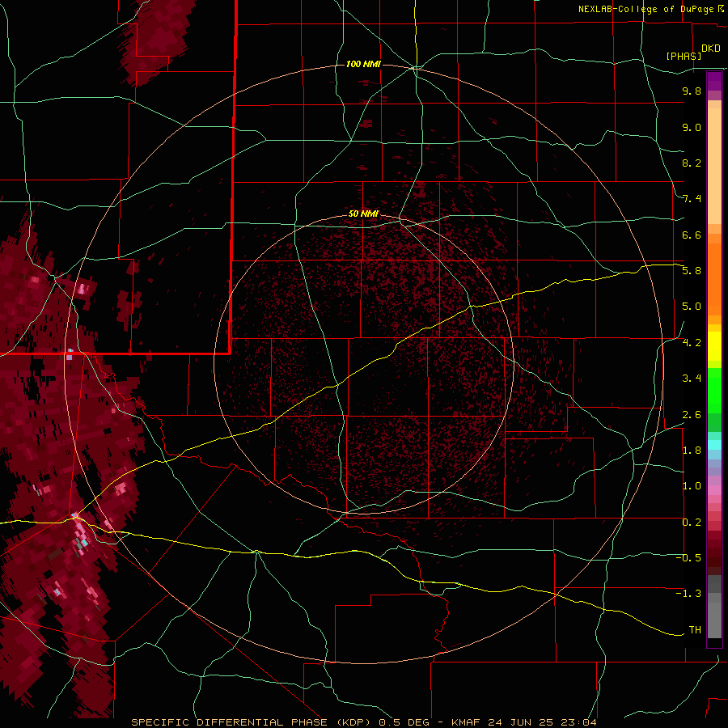Click the 1.8 value on color scale

[x=692, y=451]
